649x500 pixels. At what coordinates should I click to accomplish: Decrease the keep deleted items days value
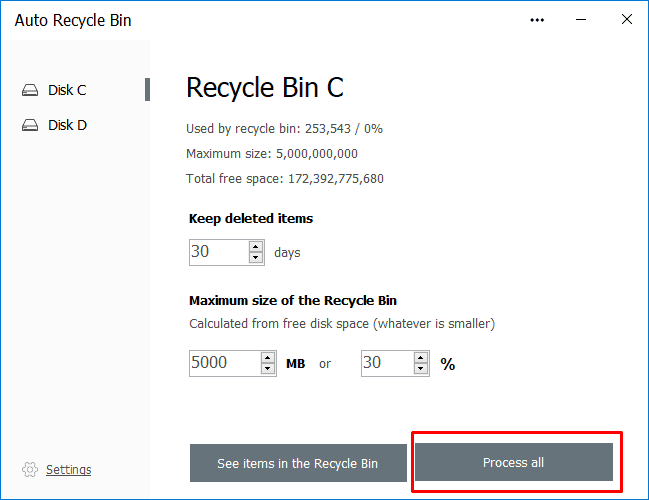coord(256,258)
